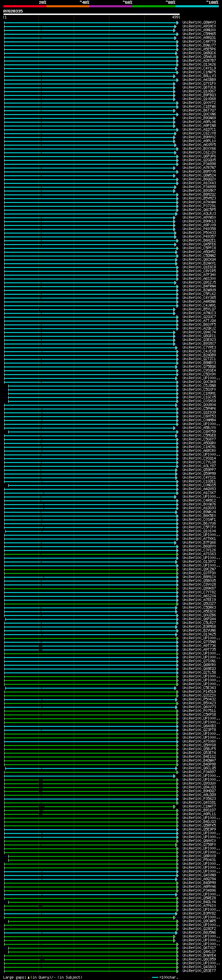
Task: Choose the entry UniRef100_B9HV02
Action: (199, 137)
